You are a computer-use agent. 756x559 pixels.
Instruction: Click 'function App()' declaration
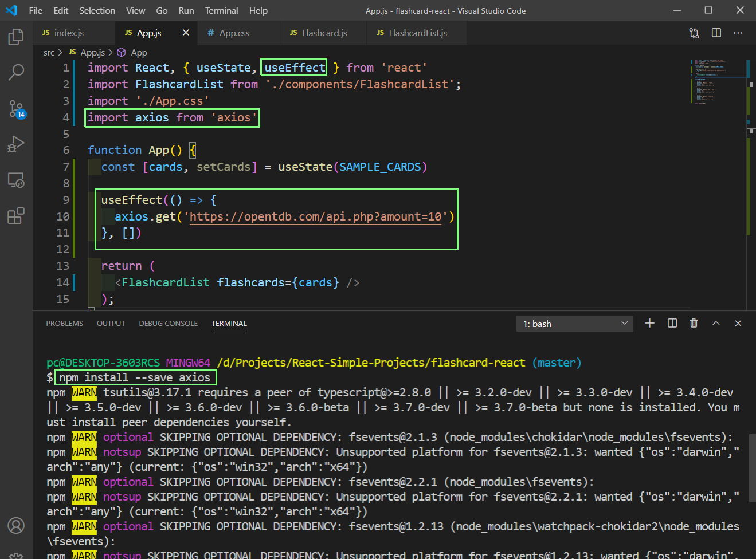pos(135,150)
